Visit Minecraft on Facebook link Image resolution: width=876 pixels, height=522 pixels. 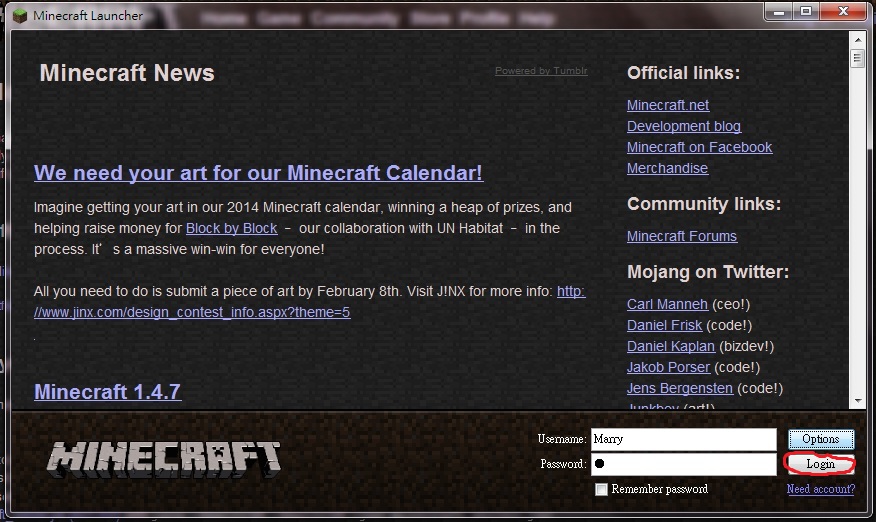coord(699,147)
